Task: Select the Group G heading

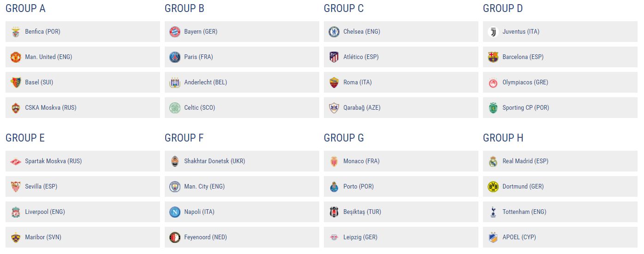Action: coord(344,138)
